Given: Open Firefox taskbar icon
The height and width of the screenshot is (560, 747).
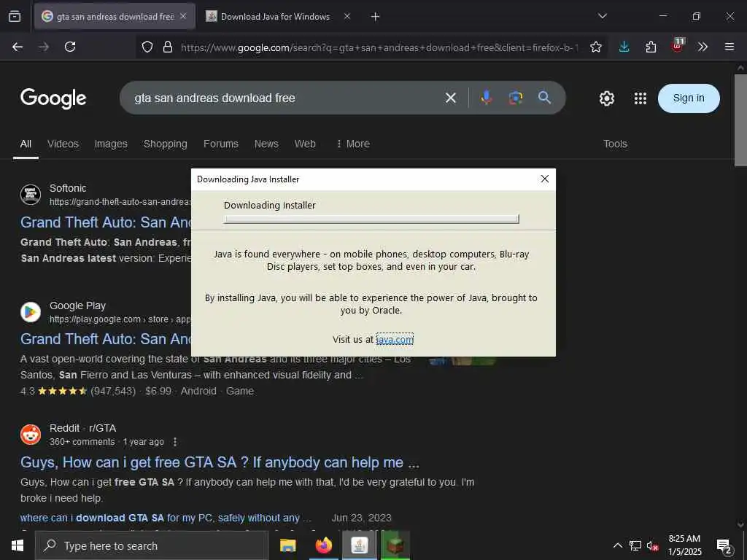Looking at the screenshot, I should pyautogui.click(x=323, y=545).
